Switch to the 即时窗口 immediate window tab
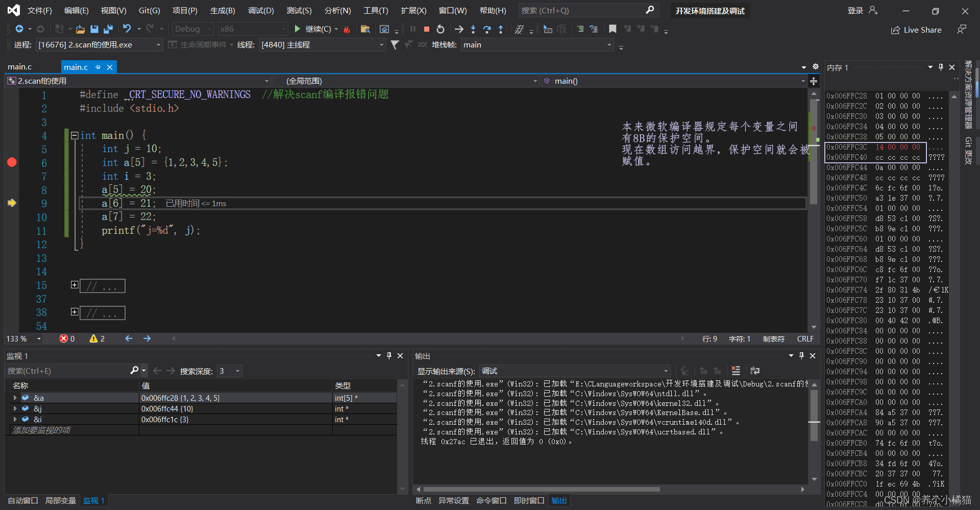The height and width of the screenshot is (510, 980). [x=529, y=500]
